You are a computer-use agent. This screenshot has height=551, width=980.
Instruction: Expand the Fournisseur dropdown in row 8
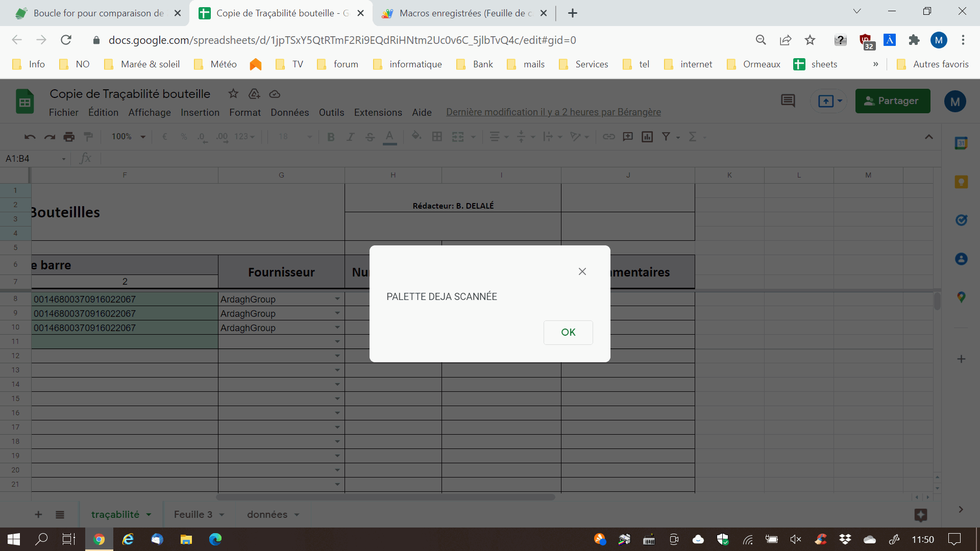pos(337,299)
